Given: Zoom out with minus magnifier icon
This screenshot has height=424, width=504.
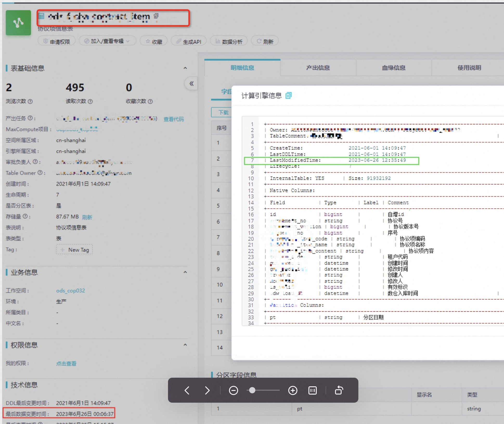Looking at the screenshot, I should point(233,390).
